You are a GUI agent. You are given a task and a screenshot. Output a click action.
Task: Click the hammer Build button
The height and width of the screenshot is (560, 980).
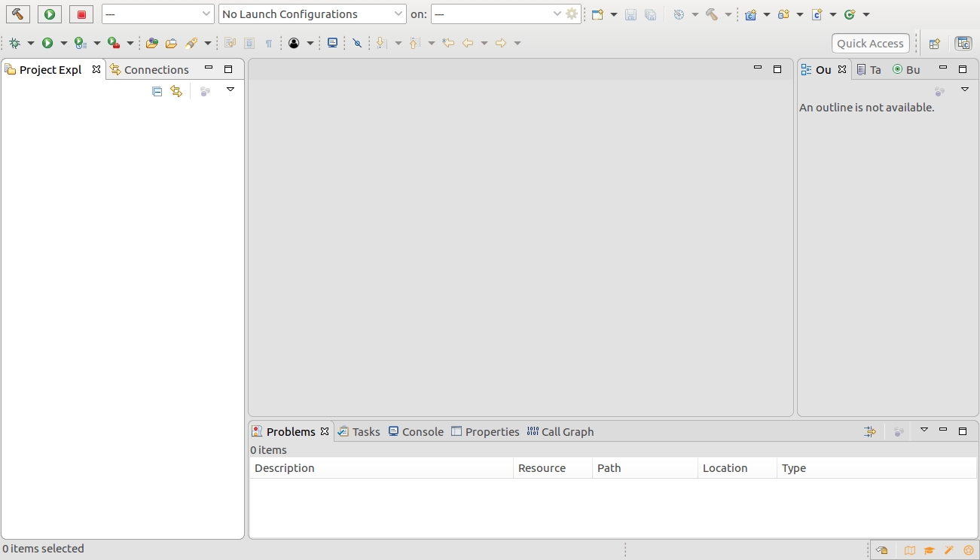[17, 14]
